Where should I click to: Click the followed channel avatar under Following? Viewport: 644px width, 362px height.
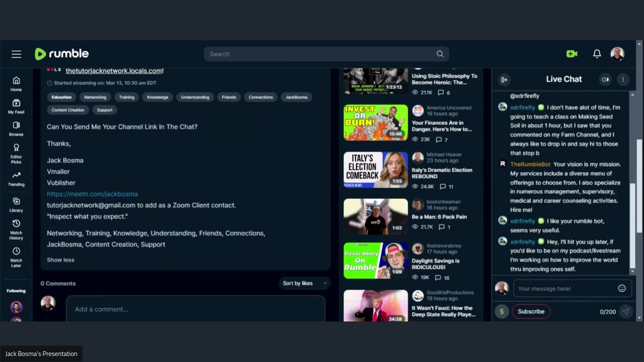point(16,307)
